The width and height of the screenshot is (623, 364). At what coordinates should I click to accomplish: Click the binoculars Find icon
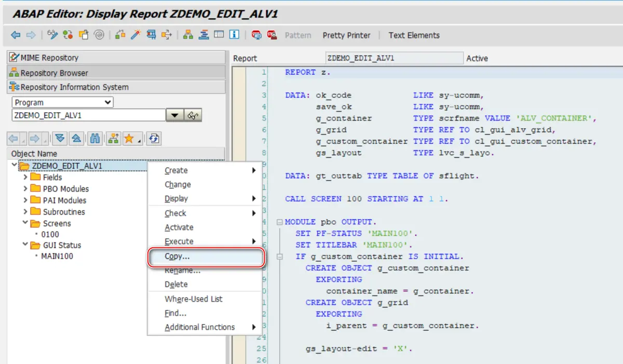pos(95,139)
